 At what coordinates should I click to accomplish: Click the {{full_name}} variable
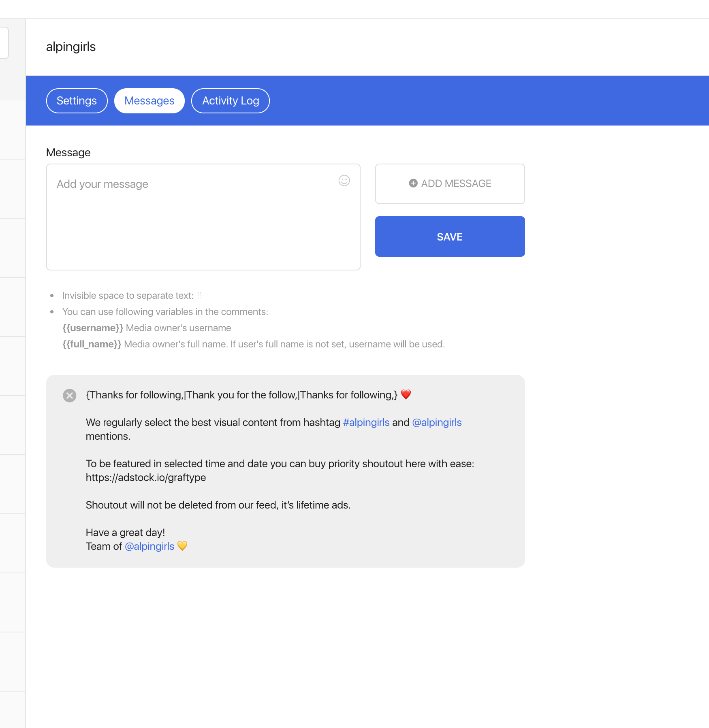pos(92,344)
